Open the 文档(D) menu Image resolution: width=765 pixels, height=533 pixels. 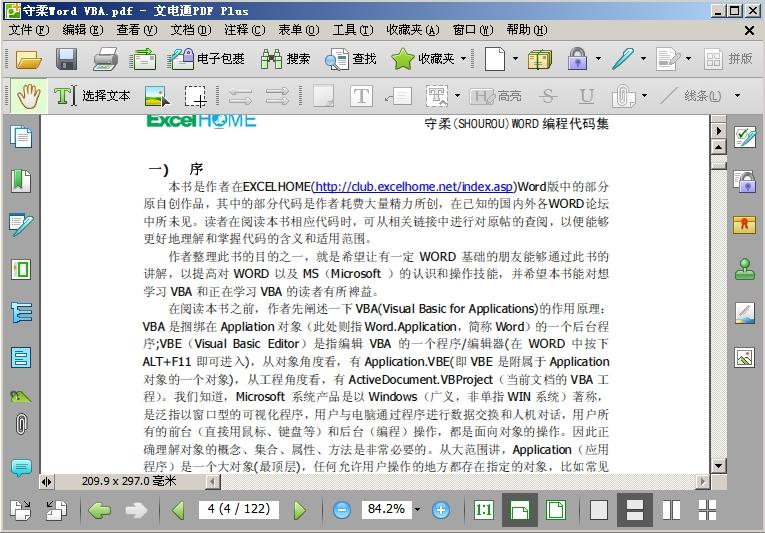click(x=191, y=30)
